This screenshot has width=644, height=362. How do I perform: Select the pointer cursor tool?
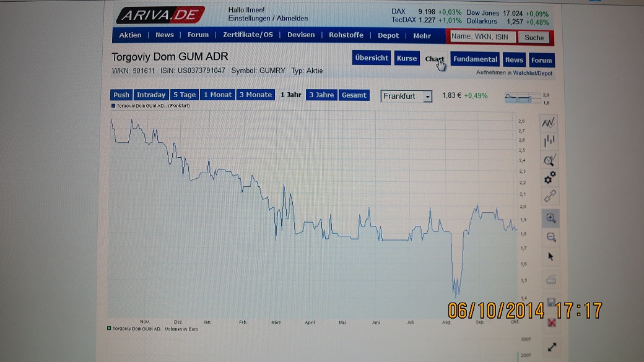coord(550,257)
